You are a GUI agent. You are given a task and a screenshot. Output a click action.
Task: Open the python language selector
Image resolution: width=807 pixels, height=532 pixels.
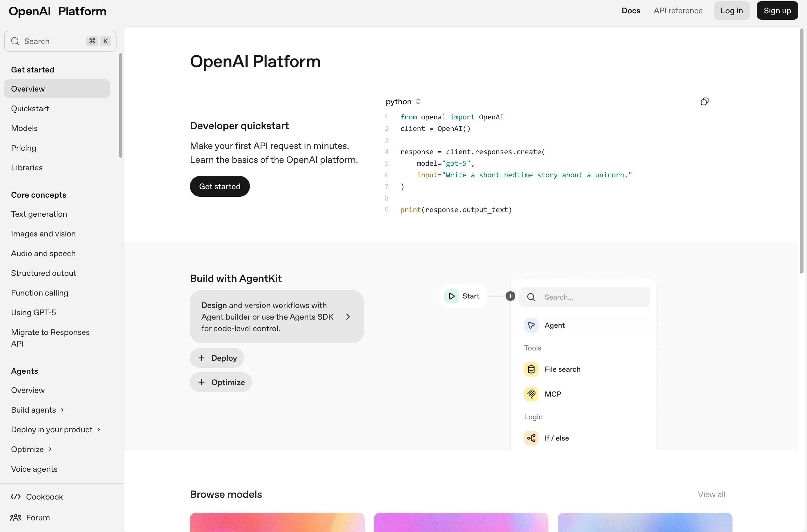tap(403, 101)
